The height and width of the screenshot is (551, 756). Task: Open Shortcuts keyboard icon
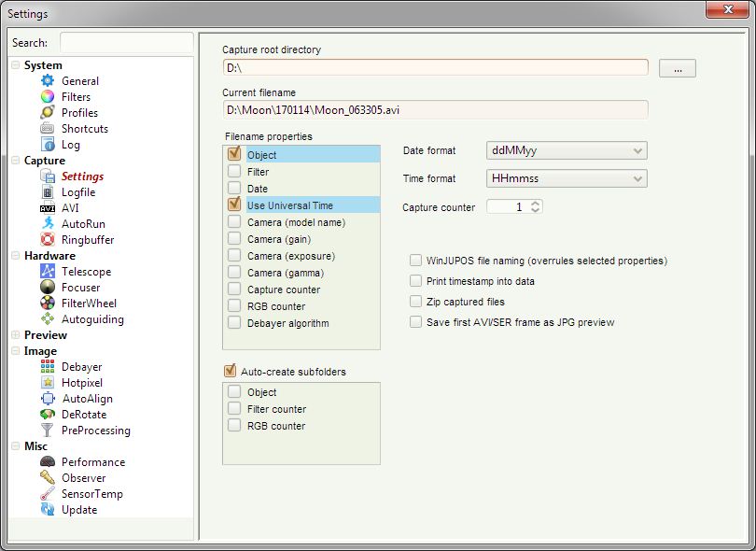click(48, 129)
